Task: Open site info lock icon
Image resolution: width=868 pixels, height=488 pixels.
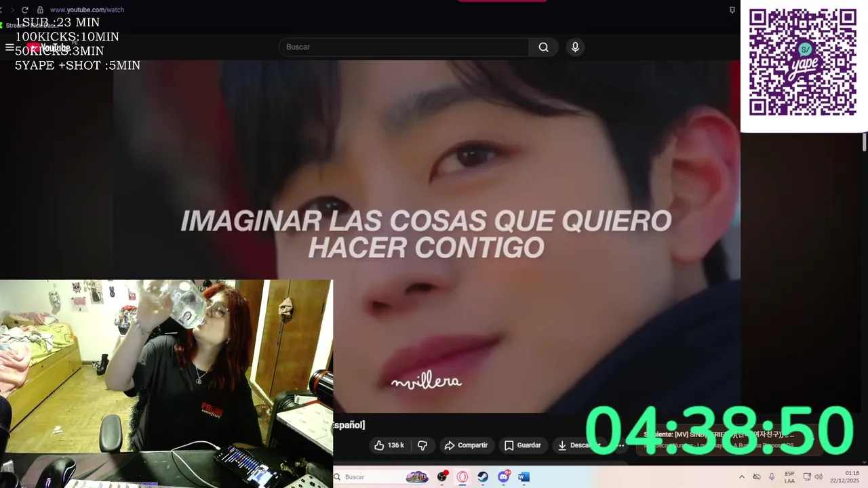Action: tap(40, 10)
